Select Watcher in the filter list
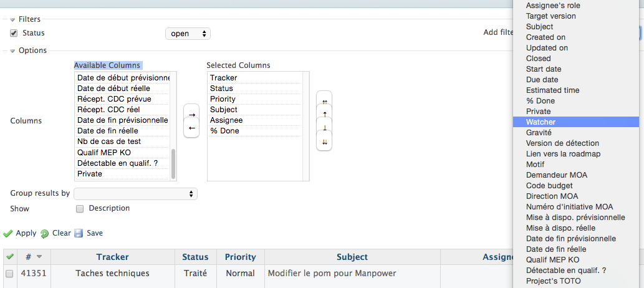This screenshot has height=288, width=644. tap(576, 122)
